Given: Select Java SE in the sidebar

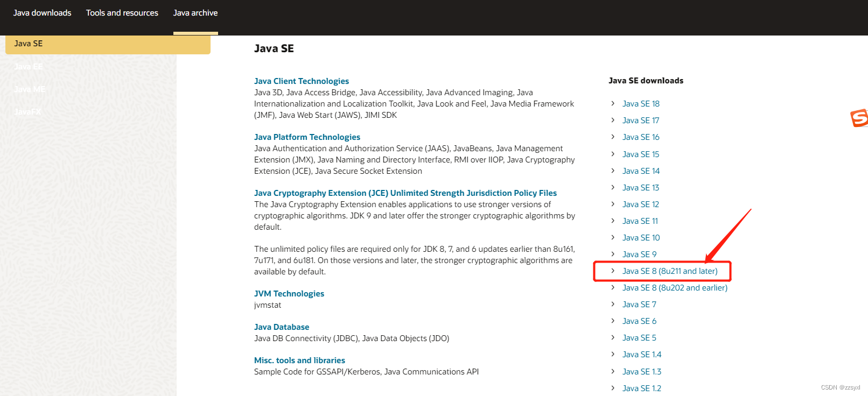Looking at the screenshot, I should [x=108, y=44].
